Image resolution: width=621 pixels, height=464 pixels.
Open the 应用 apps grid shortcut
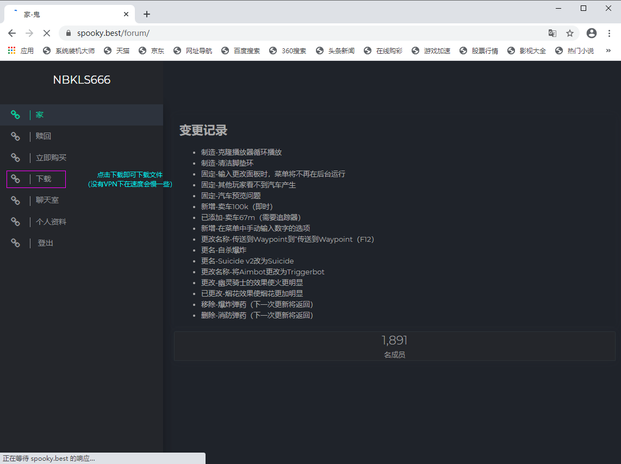click(21, 51)
